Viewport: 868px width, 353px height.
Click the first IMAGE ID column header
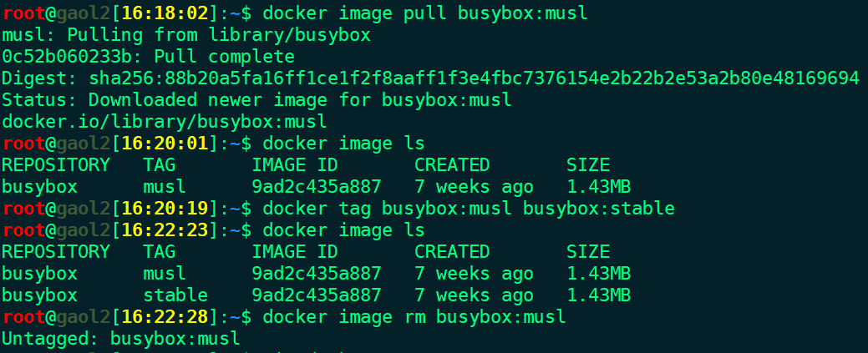point(295,165)
